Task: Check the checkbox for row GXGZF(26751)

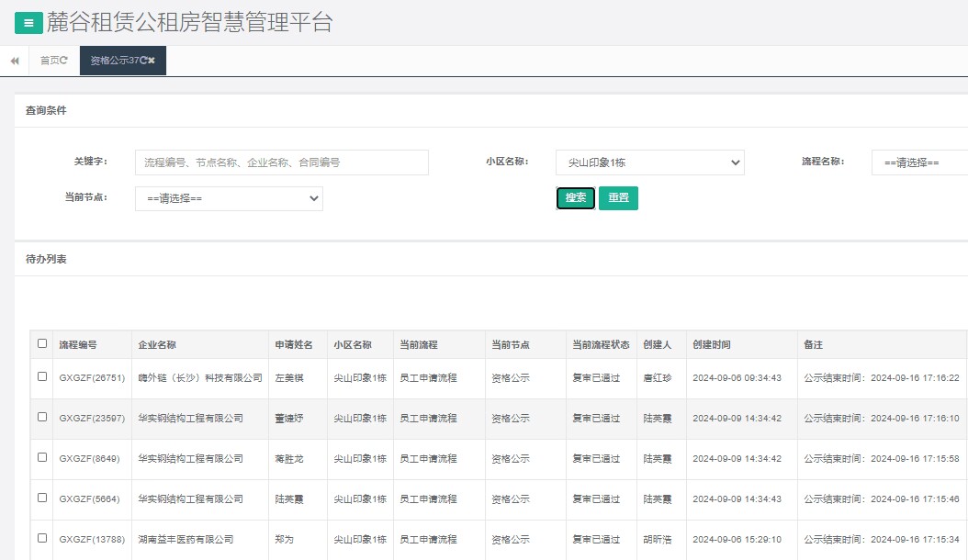Action: 41,377
